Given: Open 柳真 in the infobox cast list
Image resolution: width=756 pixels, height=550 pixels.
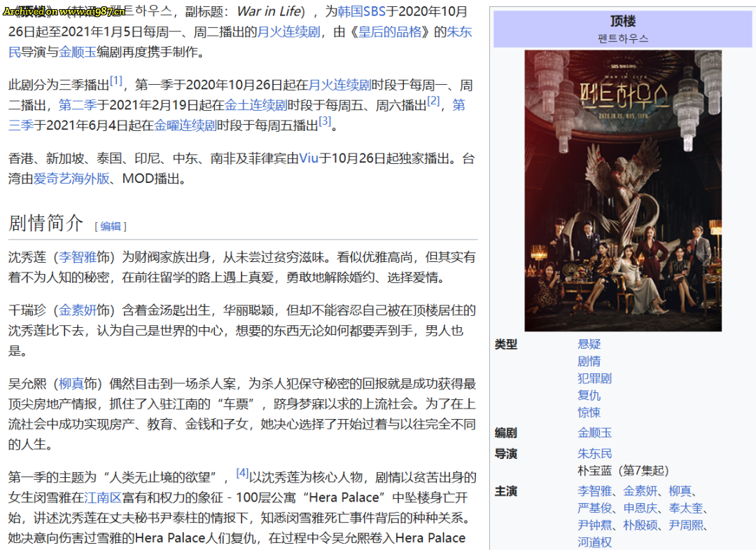Looking at the screenshot, I should pyautogui.click(x=680, y=491).
